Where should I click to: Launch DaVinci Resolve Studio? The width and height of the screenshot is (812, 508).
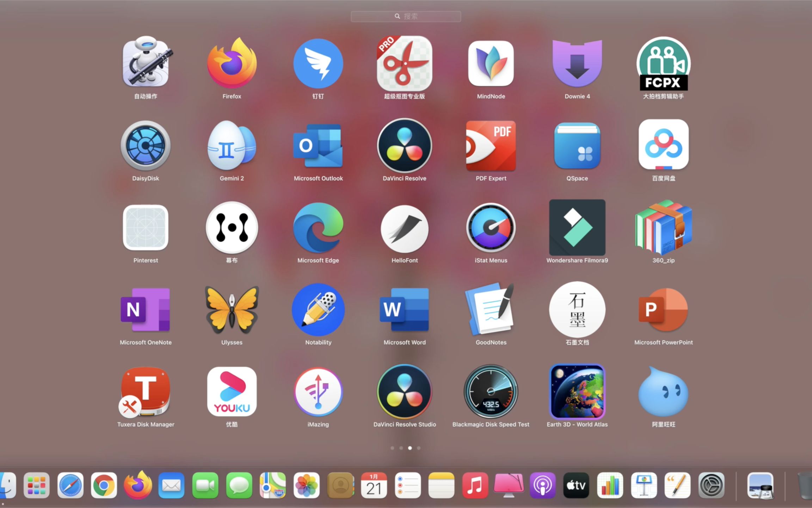coord(405,392)
